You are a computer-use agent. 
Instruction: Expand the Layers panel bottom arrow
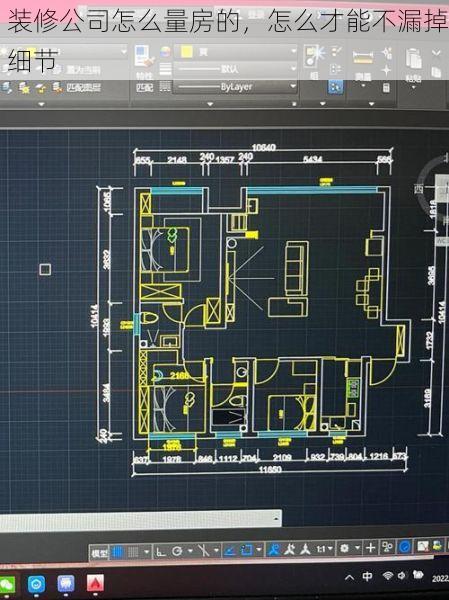[x=41, y=104]
